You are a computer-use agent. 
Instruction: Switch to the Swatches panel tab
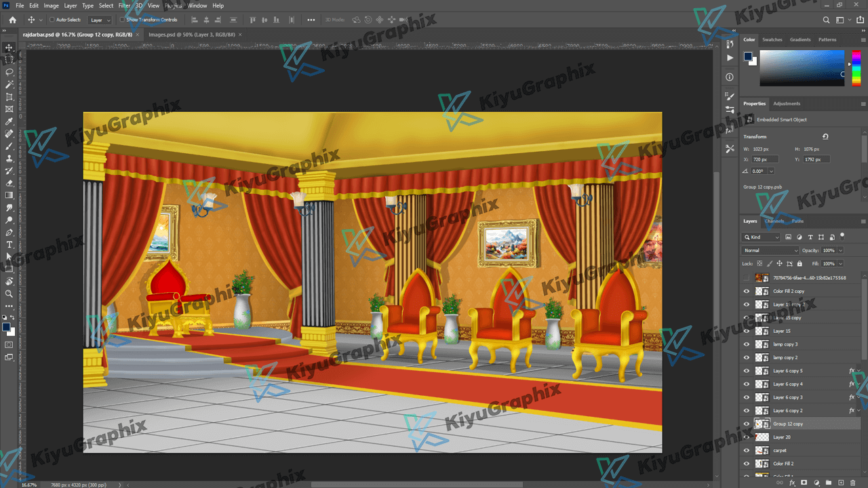(772, 40)
